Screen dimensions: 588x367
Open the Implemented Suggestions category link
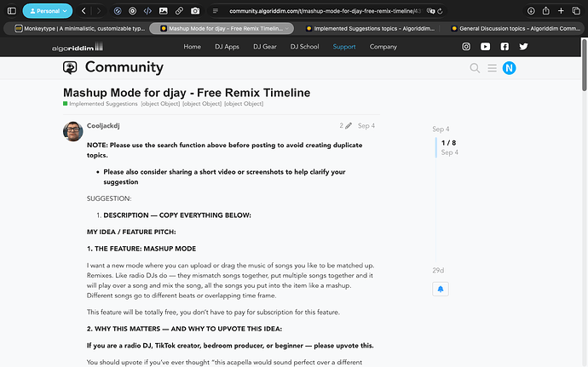100,104
